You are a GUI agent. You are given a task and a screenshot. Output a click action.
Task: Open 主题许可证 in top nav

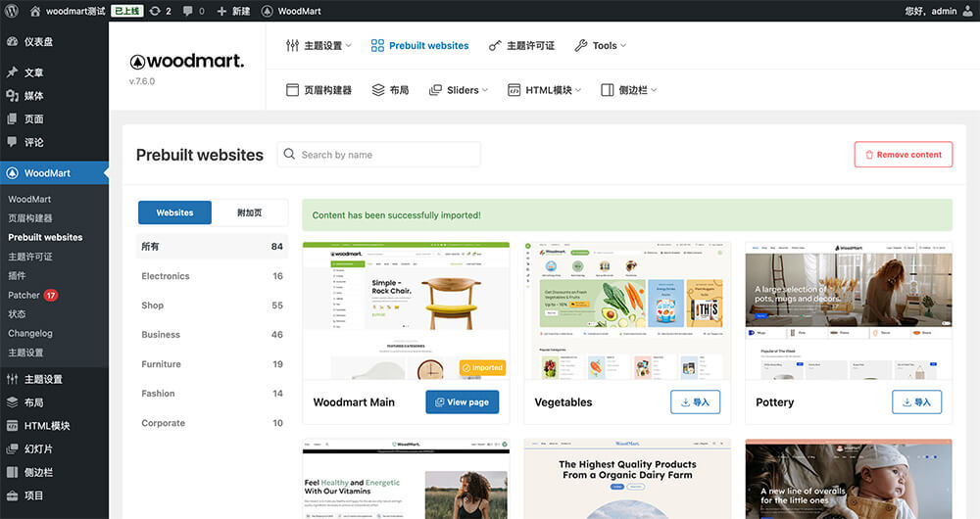[x=521, y=46]
